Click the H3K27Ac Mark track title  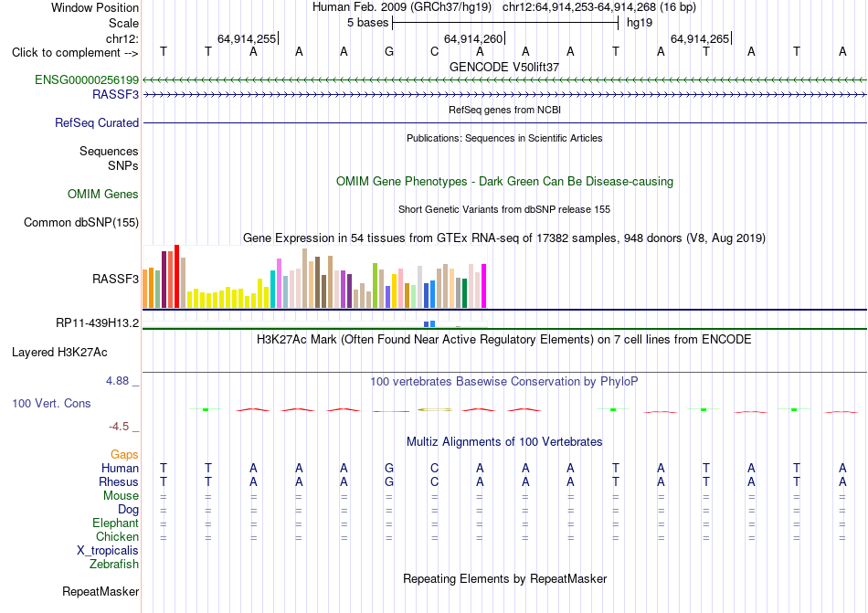click(504, 339)
